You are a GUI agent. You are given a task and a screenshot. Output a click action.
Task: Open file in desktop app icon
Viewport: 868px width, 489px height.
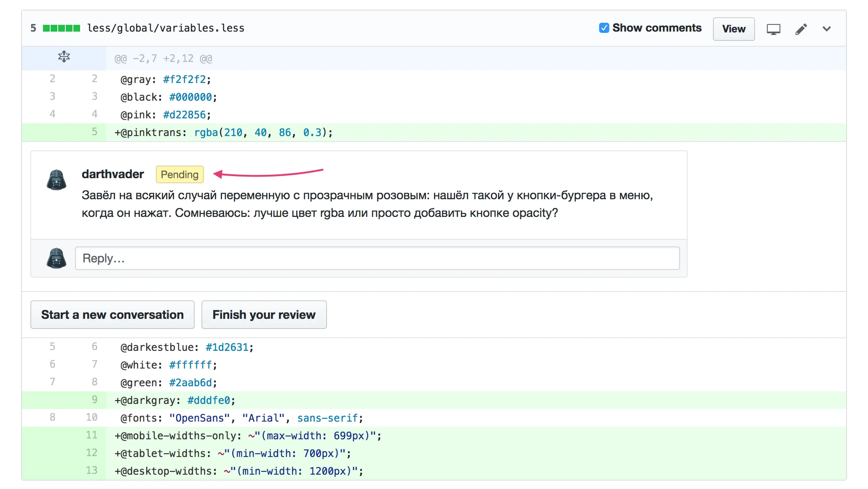coord(773,29)
